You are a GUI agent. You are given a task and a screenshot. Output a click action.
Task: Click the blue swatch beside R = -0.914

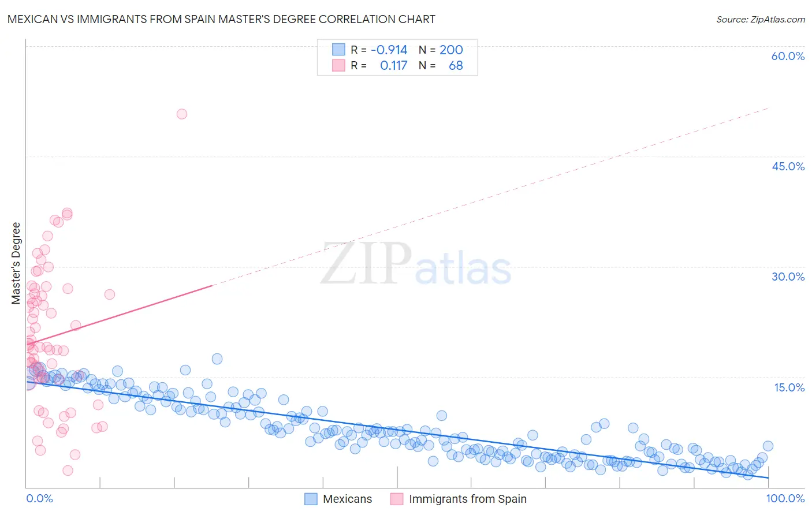(x=338, y=50)
